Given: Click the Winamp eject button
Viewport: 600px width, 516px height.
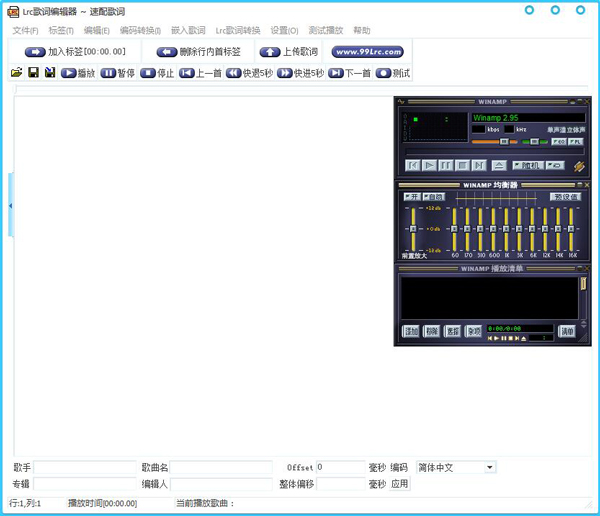Looking at the screenshot, I should 499,165.
